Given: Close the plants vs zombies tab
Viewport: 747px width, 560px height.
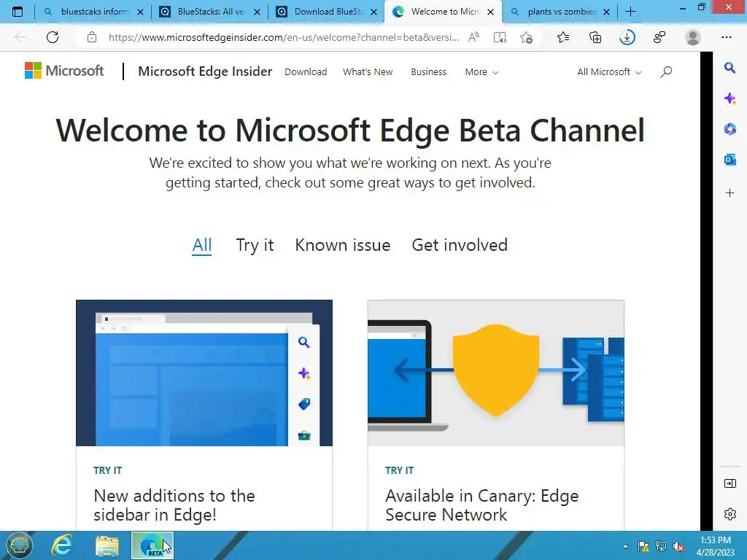Looking at the screenshot, I should pyautogui.click(x=606, y=12).
